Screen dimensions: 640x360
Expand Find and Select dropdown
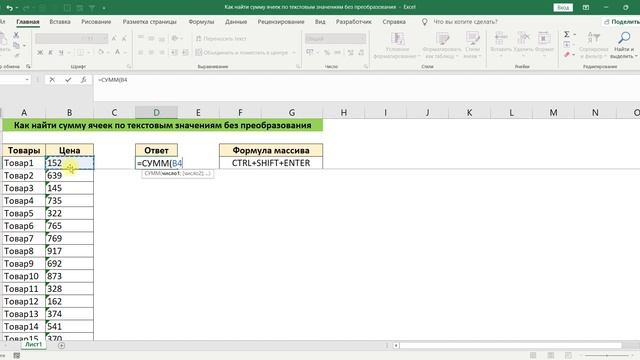(x=637, y=56)
